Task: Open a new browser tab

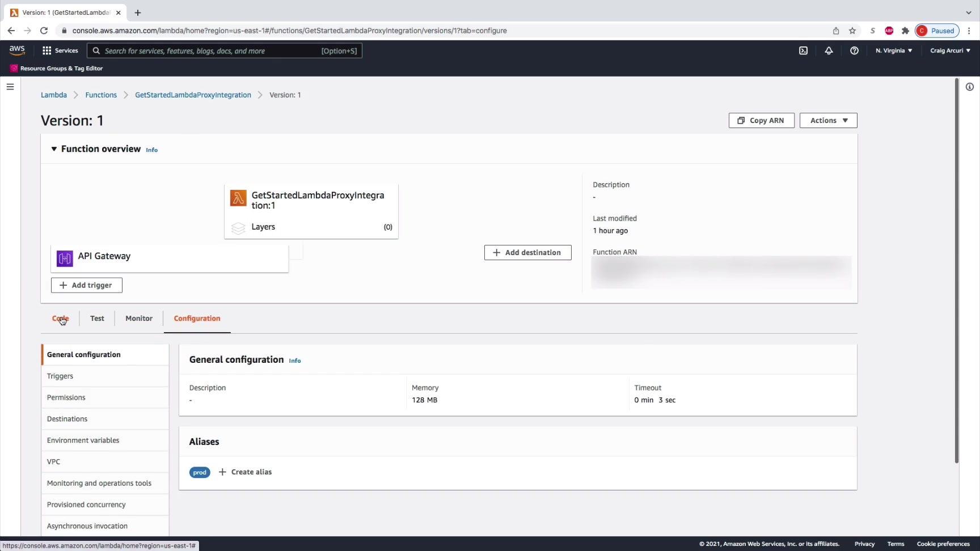Action: coord(138,12)
